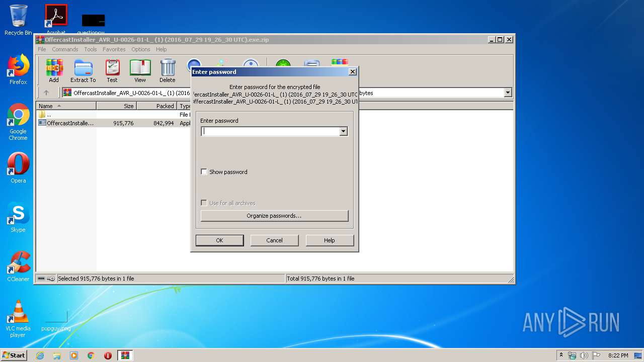
Task: Go up one level with arrow icon
Action: coord(46,93)
